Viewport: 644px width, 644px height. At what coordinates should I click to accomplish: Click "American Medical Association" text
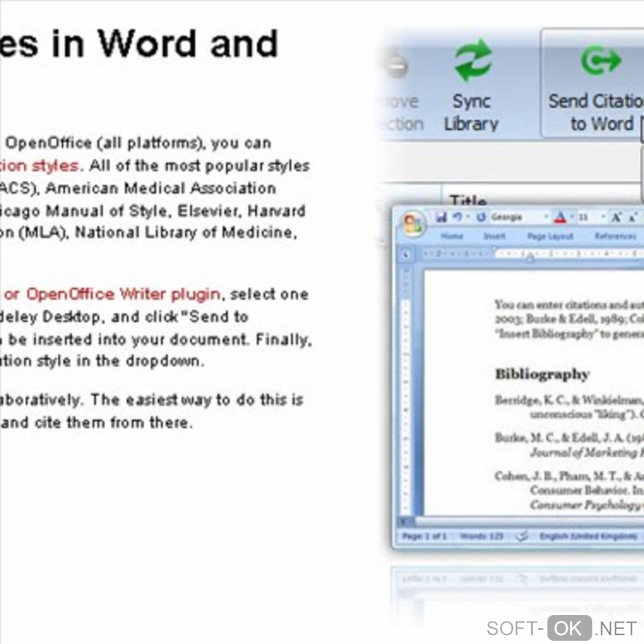(160, 188)
